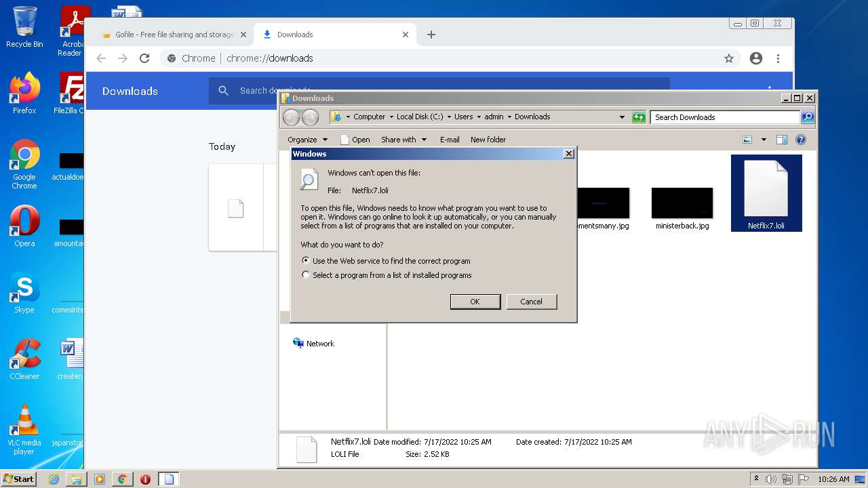
Task: Click the Explorer forward navigation button
Action: coord(310,117)
